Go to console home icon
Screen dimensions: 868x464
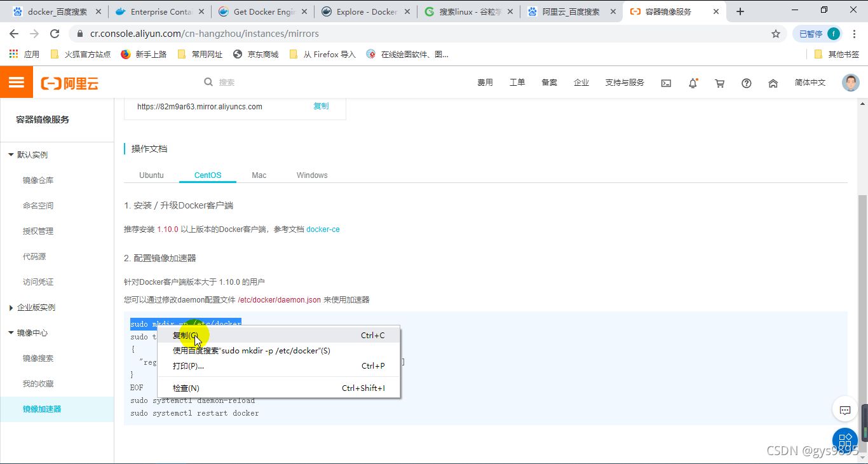[773, 83]
